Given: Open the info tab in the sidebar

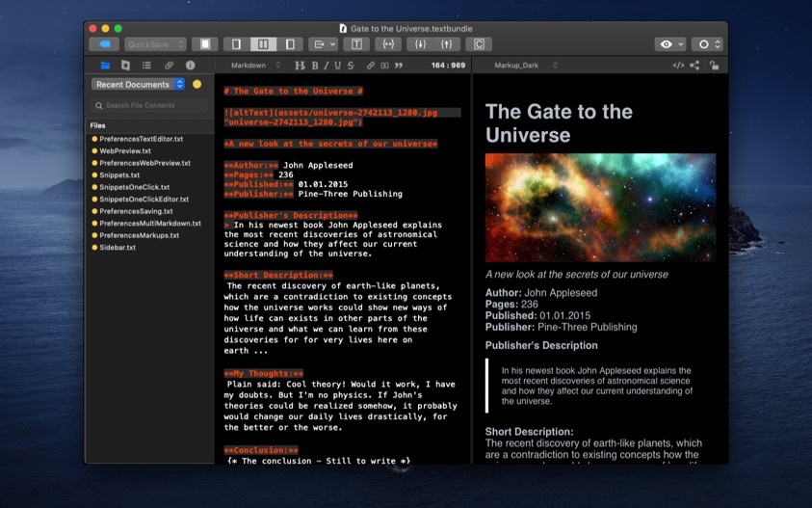Looking at the screenshot, I should [191, 66].
